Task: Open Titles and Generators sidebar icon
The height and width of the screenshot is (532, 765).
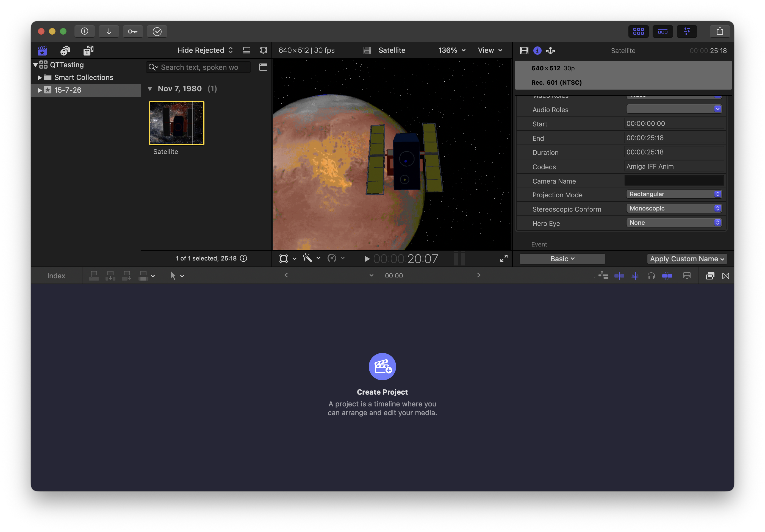Action: click(x=88, y=51)
